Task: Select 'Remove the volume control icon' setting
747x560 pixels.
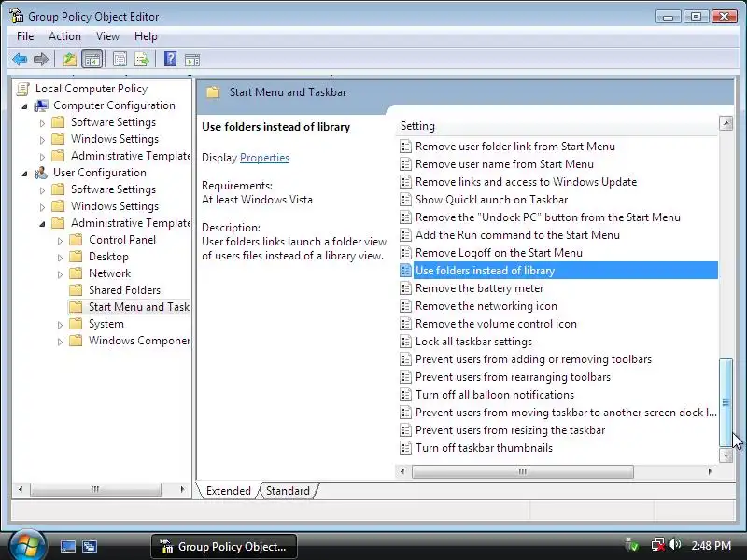Action: tap(496, 324)
